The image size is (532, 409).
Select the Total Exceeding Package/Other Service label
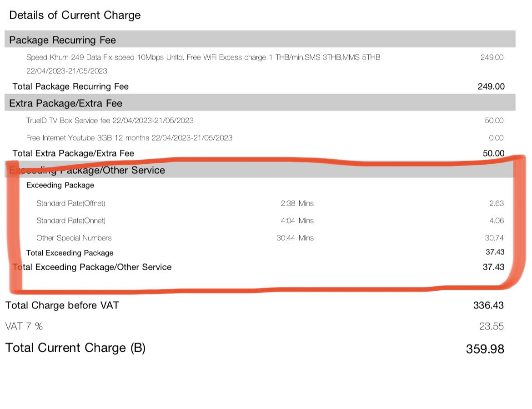[92, 267]
